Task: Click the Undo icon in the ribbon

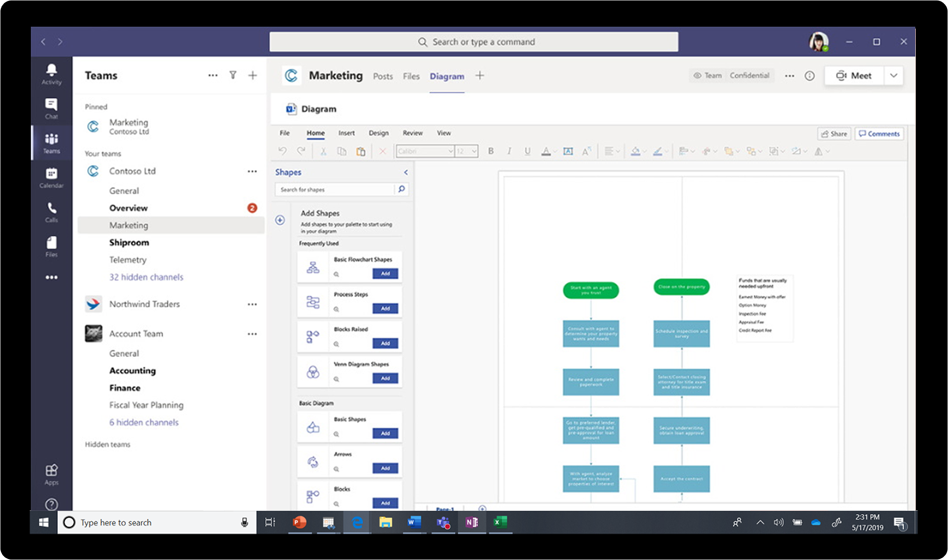Action: click(x=282, y=151)
